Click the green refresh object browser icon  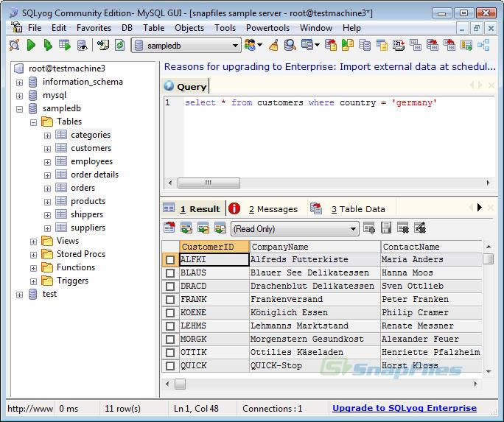click(x=119, y=45)
